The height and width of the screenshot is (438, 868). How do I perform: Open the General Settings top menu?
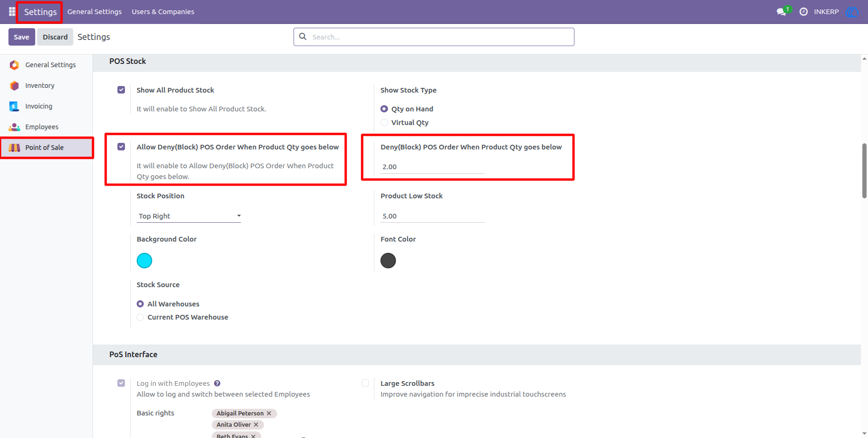pos(94,12)
